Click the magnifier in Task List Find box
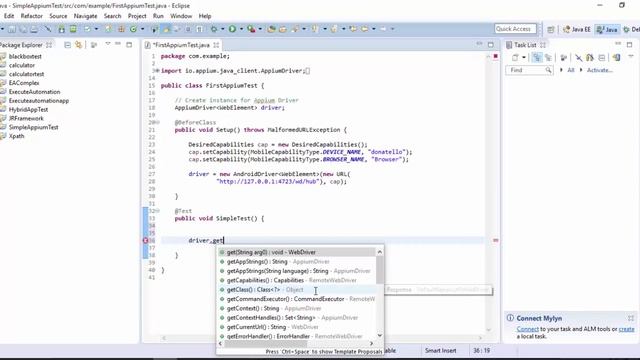Viewport: 640px width, 360px height. [x=548, y=70]
